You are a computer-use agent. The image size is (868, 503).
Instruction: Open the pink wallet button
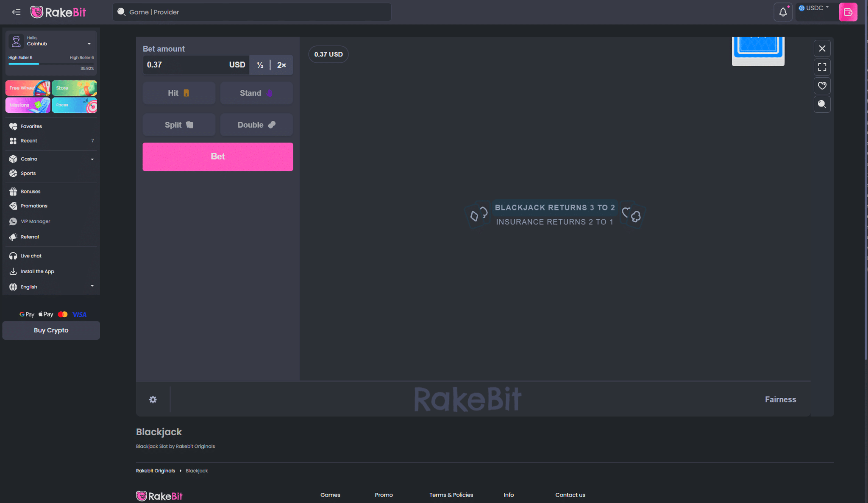click(848, 12)
